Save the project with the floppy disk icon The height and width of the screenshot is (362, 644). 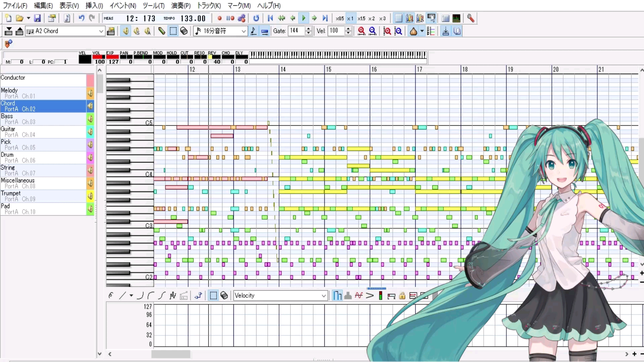(37, 18)
